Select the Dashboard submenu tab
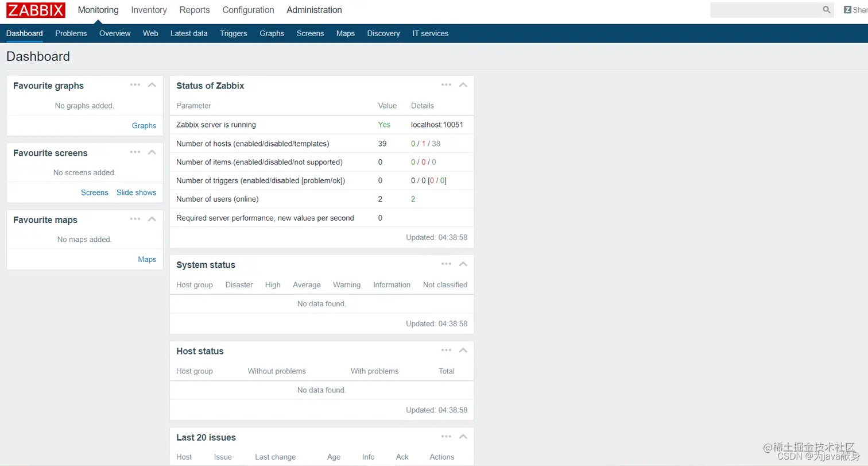 (25, 33)
